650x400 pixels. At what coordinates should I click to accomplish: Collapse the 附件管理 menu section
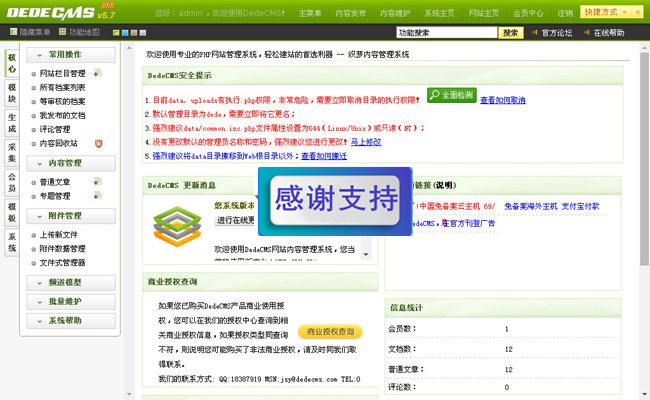[x=71, y=216]
